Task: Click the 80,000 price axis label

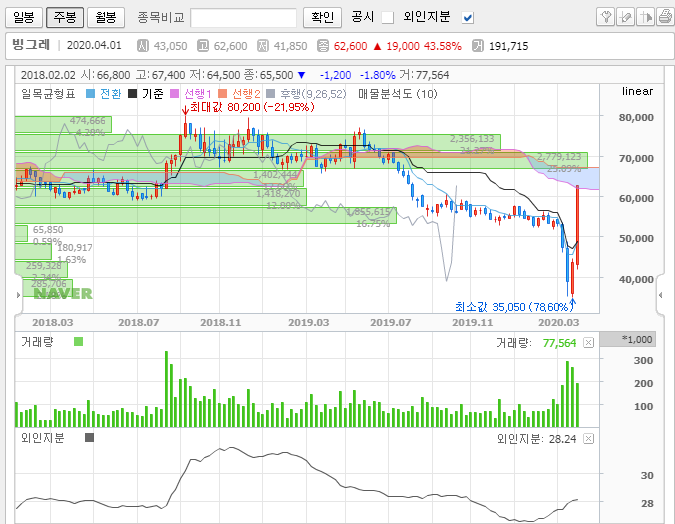Action: click(x=636, y=117)
